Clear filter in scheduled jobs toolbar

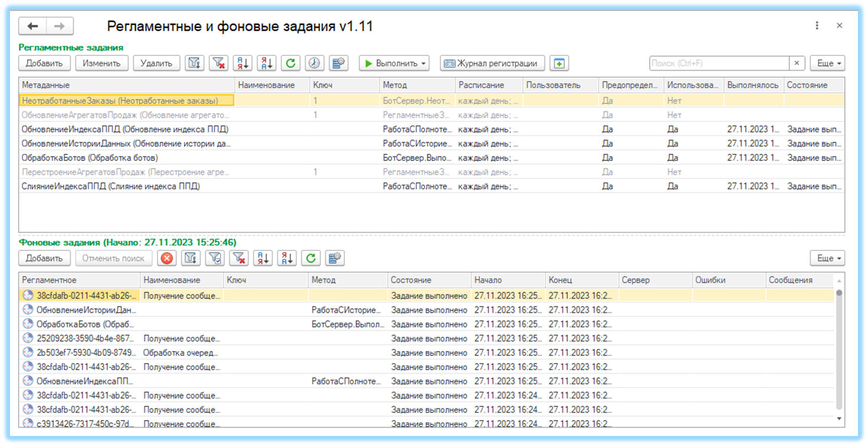click(218, 63)
